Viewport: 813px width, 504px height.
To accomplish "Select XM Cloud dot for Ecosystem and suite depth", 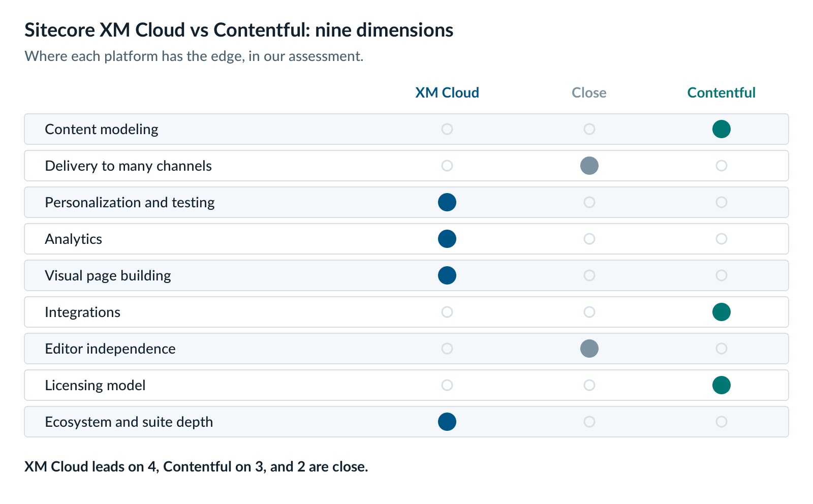I will pyautogui.click(x=447, y=422).
